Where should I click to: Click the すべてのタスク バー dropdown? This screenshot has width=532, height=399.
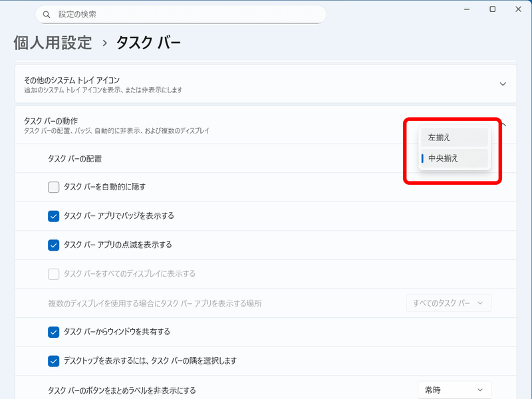tap(449, 303)
